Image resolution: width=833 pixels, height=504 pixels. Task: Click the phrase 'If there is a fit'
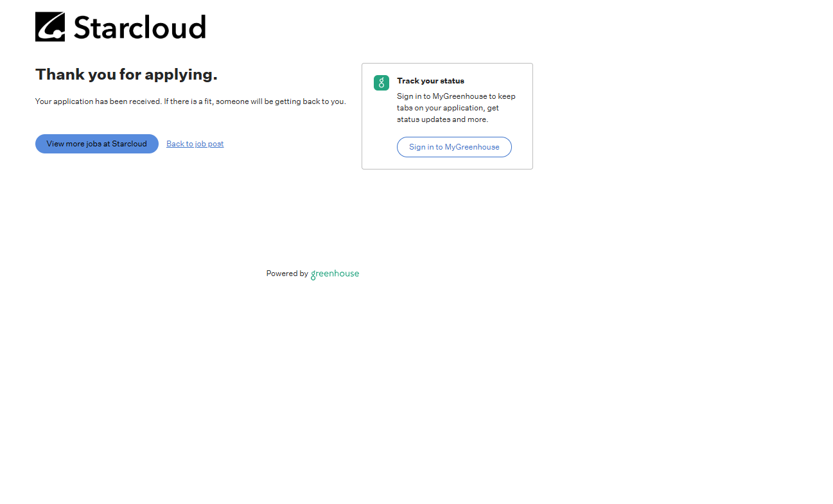coord(188,101)
